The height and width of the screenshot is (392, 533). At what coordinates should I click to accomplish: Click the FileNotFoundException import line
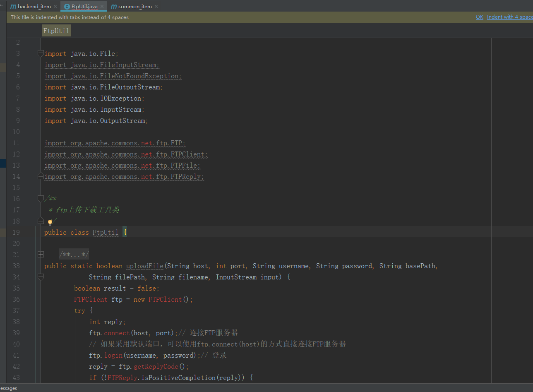pyautogui.click(x=113, y=76)
